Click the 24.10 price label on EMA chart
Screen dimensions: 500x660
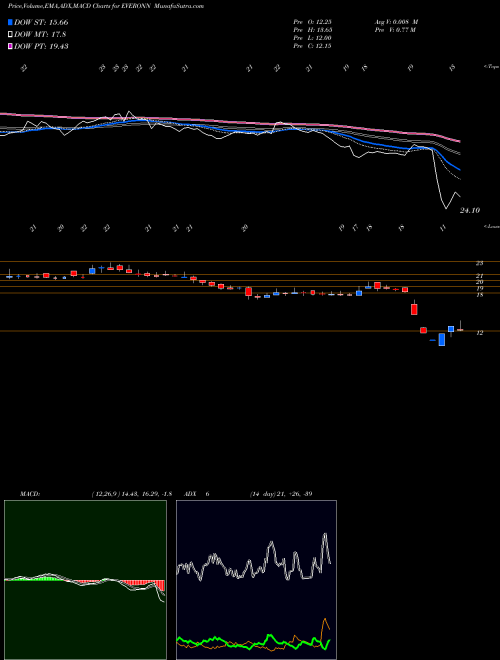(x=470, y=210)
